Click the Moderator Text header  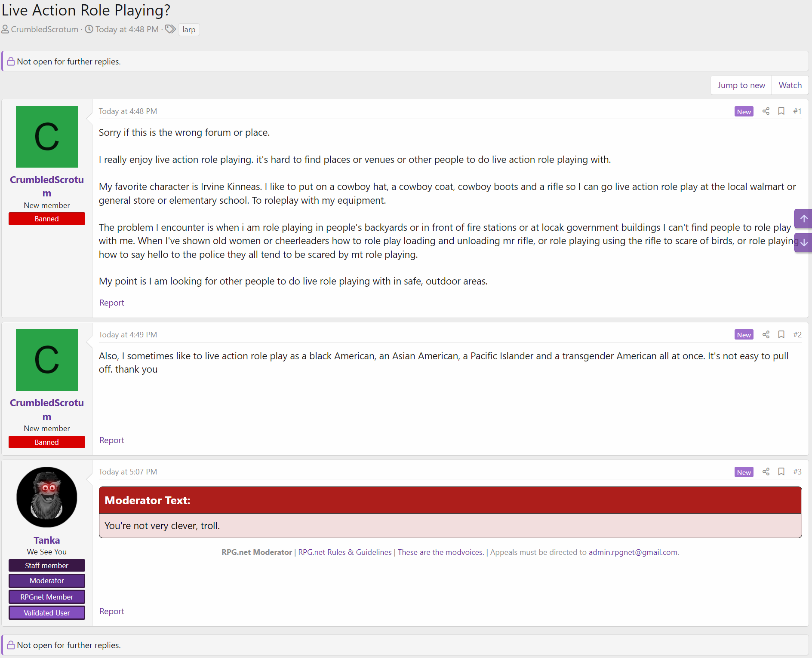click(450, 500)
